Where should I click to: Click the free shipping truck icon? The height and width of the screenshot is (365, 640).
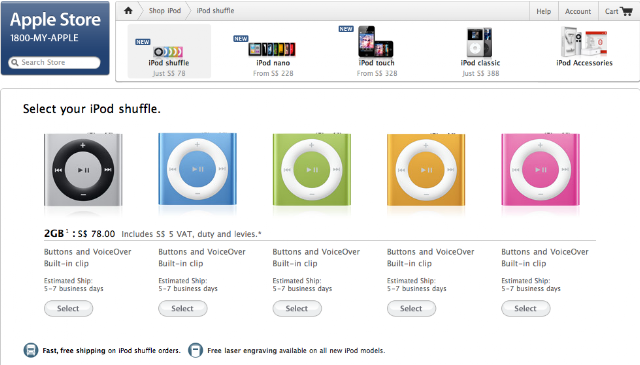click(x=31, y=350)
